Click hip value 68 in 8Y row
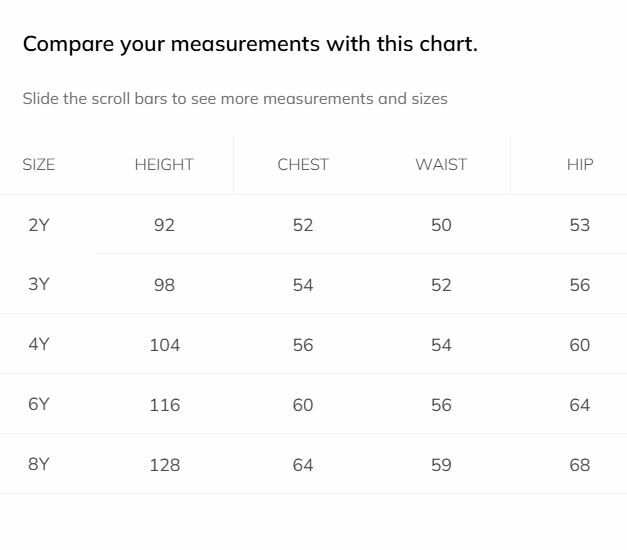Screen dimensions: 627x550 point(580,465)
